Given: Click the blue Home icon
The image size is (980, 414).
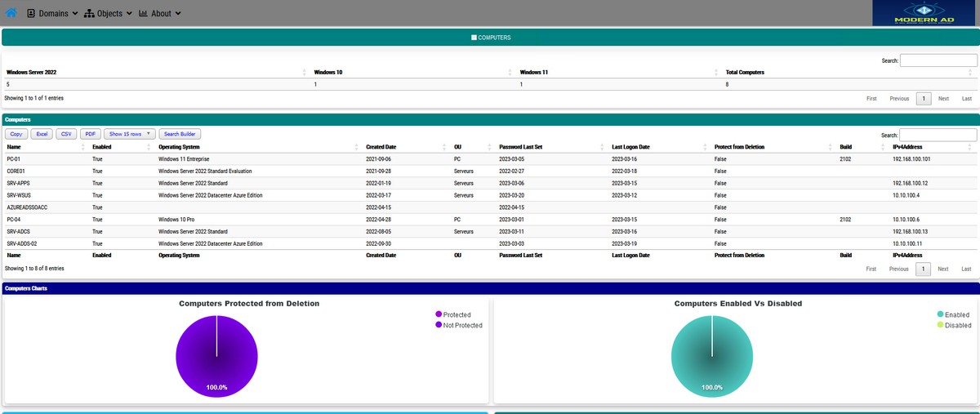Looking at the screenshot, I should pyautogui.click(x=11, y=13).
